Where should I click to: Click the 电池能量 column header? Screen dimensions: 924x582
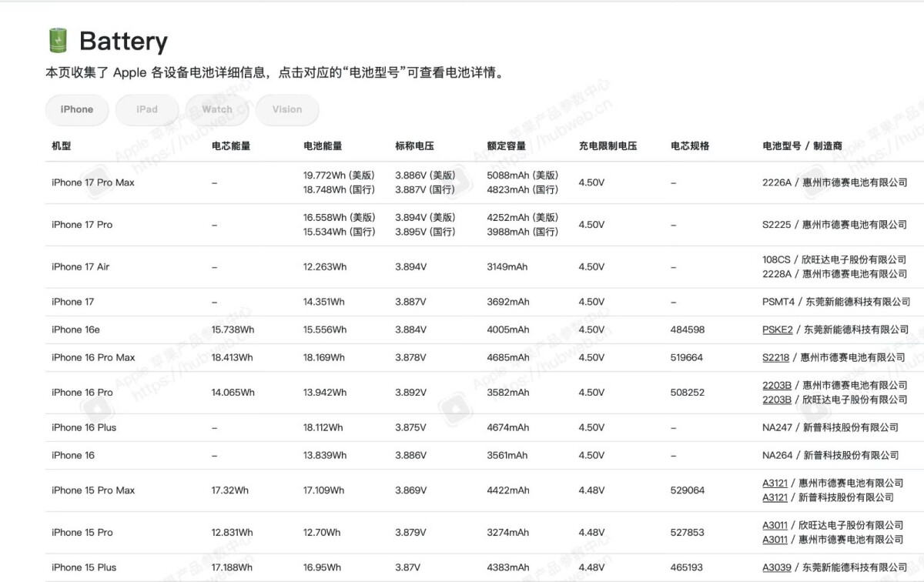[323, 145]
